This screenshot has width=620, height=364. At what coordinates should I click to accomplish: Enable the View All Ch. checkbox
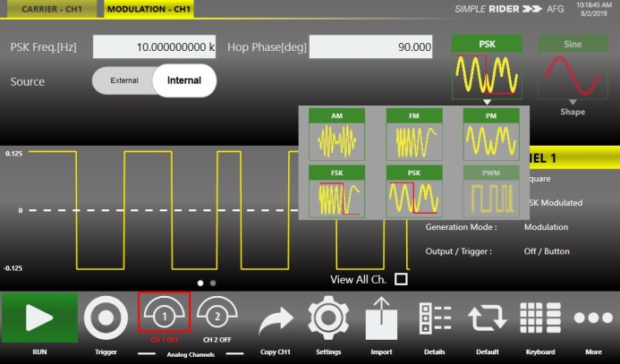402,279
